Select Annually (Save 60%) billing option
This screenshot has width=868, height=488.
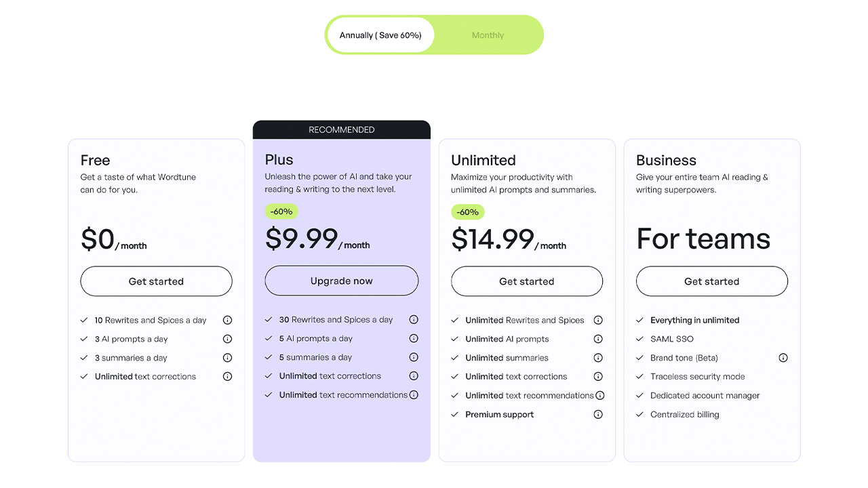click(380, 35)
